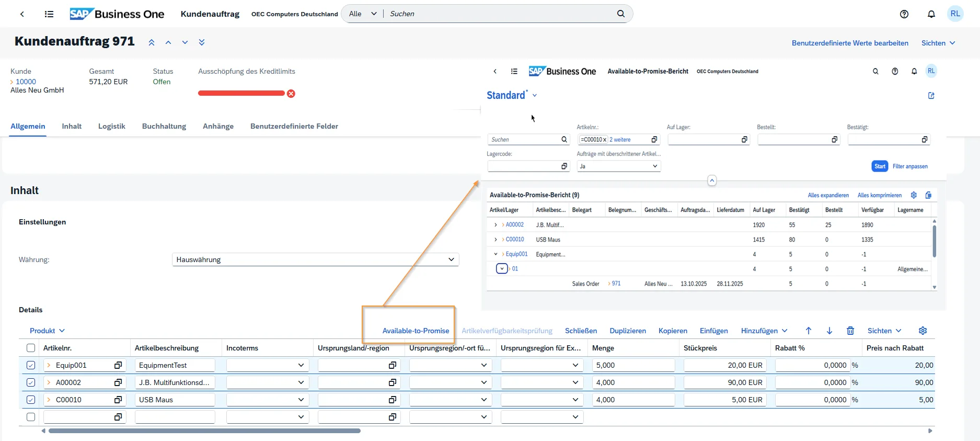This screenshot has height=441, width=980.
Task: Click the horizontal scrollbar below the table
Action: click(204, 431)
